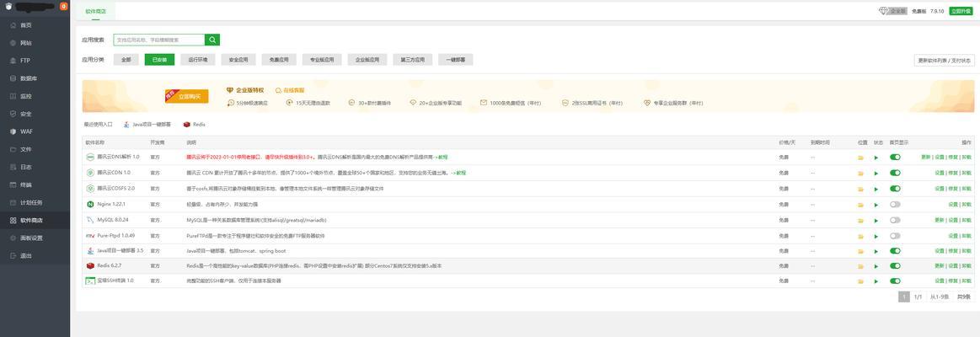Open folder location for 腾讯云DNS解析 row

click(x=860, y=158)
